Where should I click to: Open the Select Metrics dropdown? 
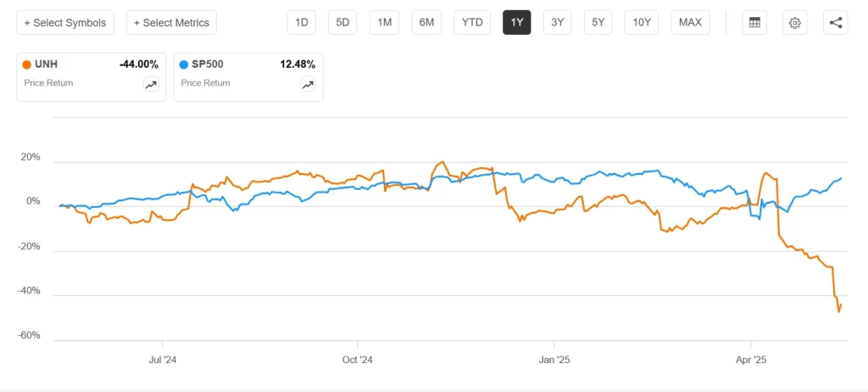(171, 23)
